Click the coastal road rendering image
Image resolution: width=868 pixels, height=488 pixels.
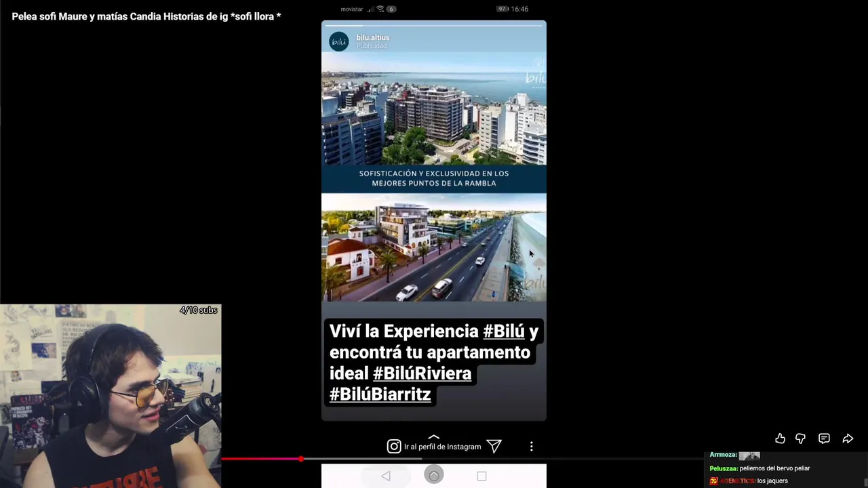click(434, 247)
